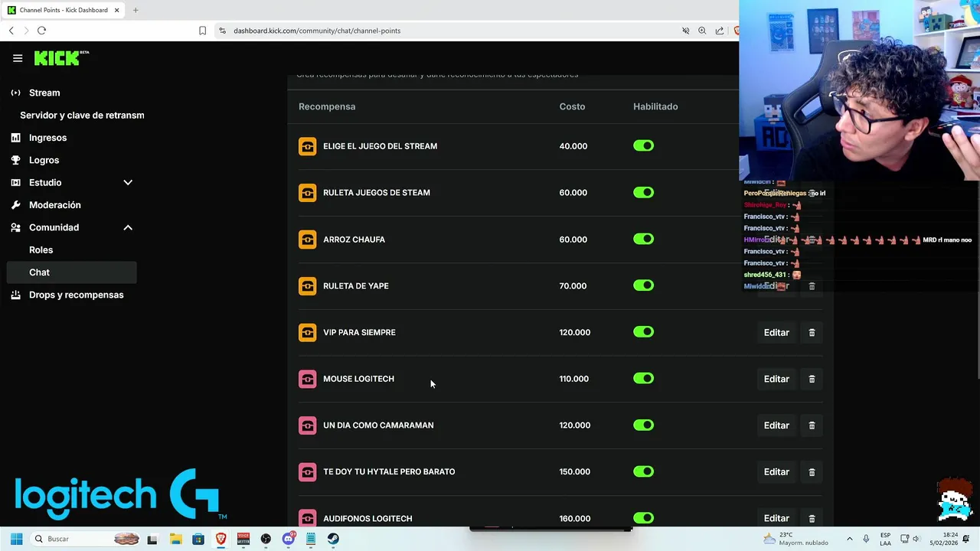980x551 pixels.
Task: Open the hamburger menu next to Kick logo
Action: (x=18, y=58)
